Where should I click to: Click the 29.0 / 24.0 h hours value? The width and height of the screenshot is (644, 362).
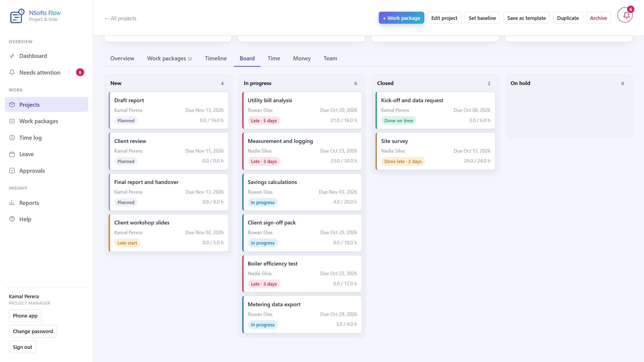point(477,161)
